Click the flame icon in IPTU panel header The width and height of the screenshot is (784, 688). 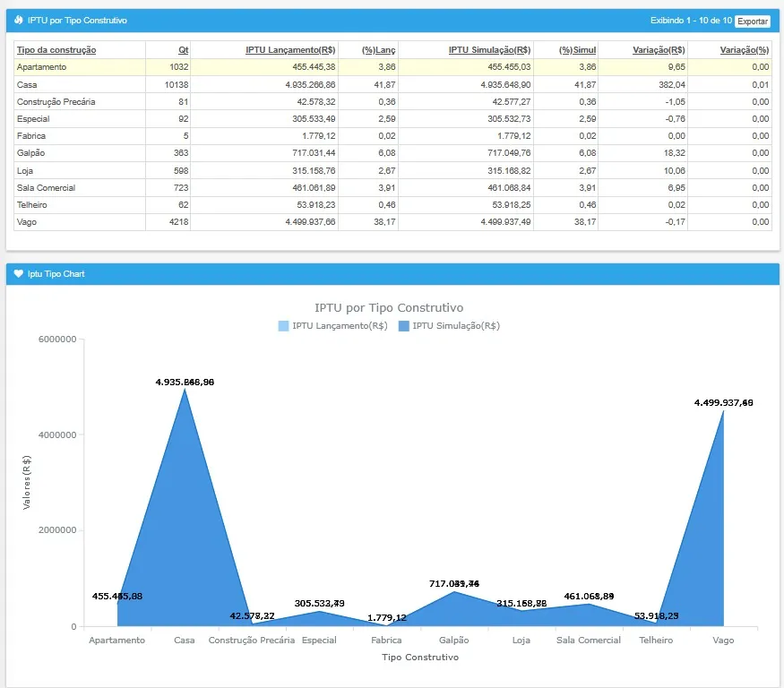point(19,20)
